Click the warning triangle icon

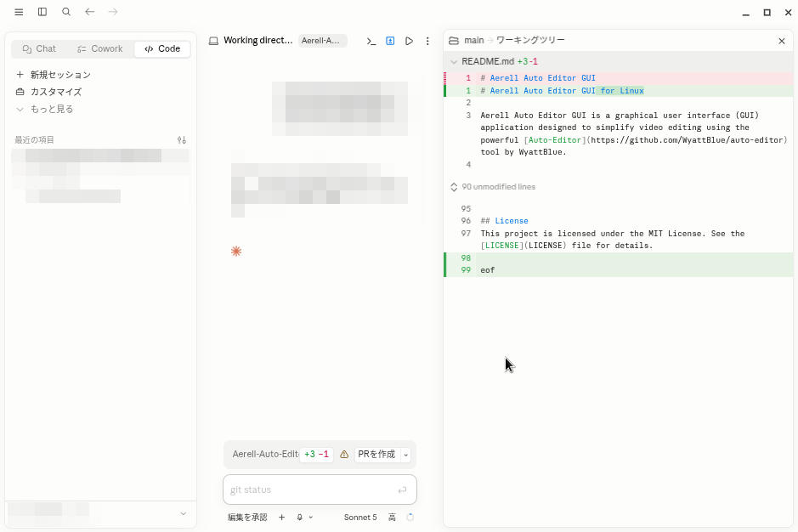[x=344, y=454]
